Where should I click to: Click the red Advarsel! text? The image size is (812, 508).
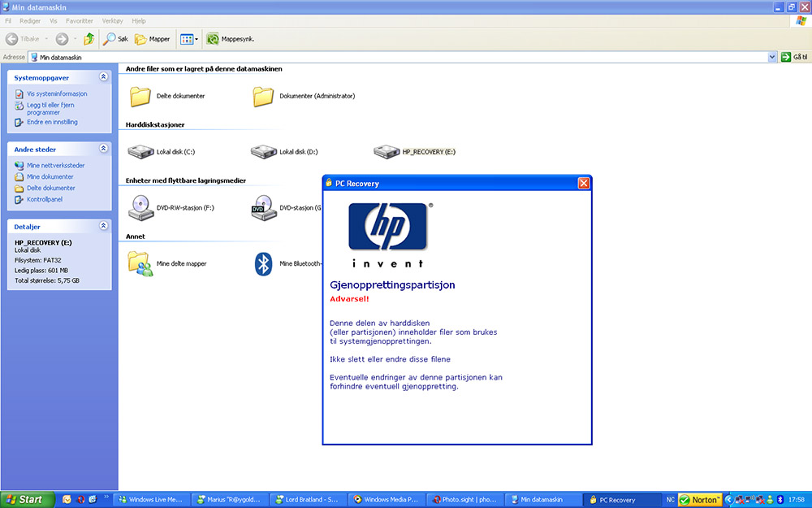[x=349, y=299]
